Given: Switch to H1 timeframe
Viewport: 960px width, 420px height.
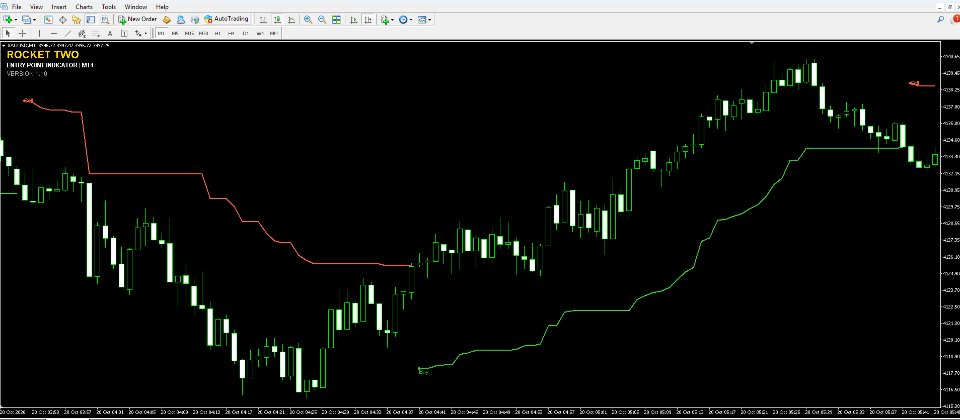Looking at the screenshot, I should tap(217, 33).
